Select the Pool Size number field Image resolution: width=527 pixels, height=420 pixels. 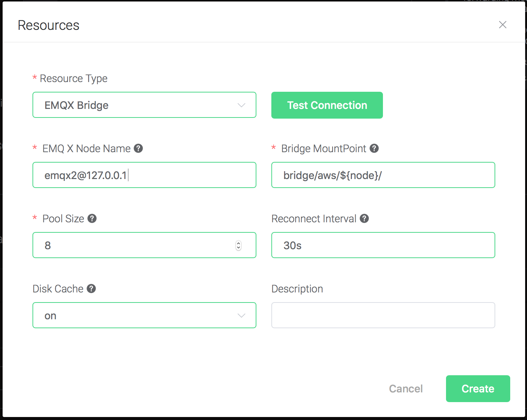(x=144, y=245)
